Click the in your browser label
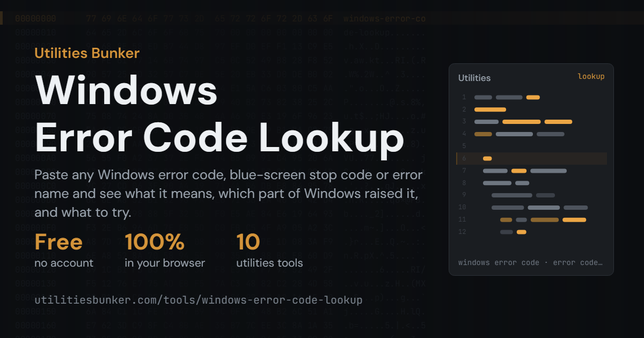644x338 pixels. click(x=165, y=263)
